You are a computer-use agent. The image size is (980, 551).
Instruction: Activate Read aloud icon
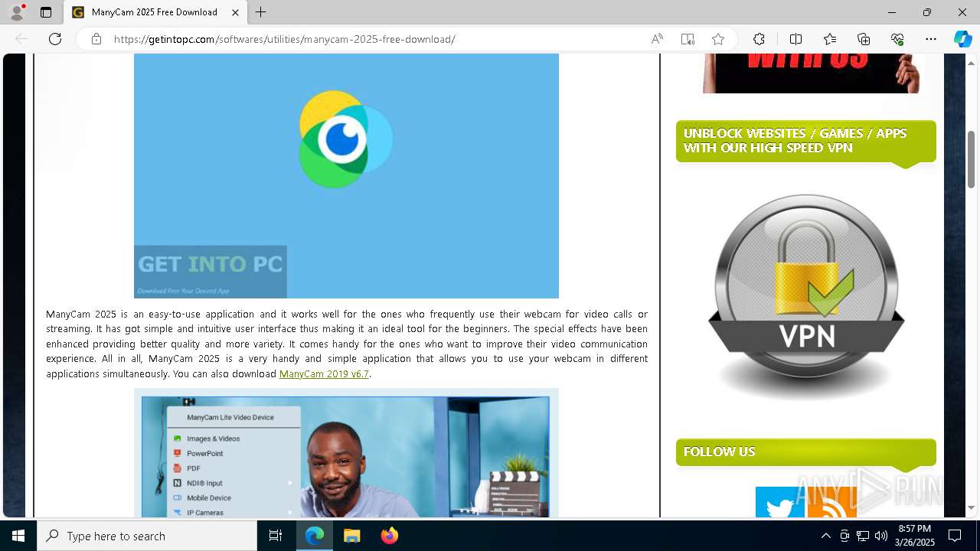(657, 39)
